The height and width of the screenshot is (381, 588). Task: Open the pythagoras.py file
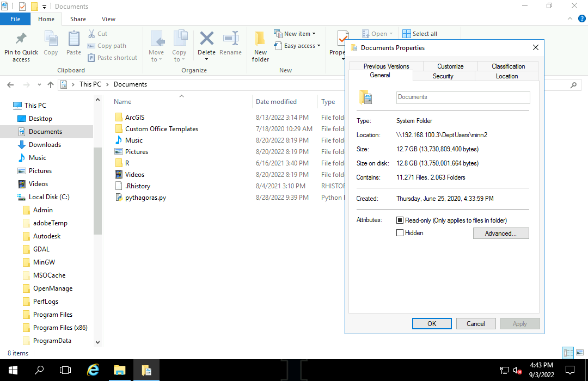145,198
